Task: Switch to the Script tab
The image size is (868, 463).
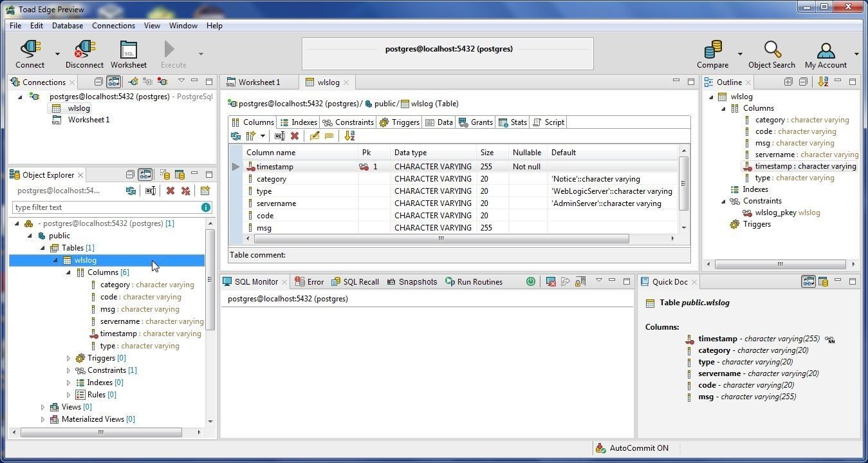Action: pos(548,122)
